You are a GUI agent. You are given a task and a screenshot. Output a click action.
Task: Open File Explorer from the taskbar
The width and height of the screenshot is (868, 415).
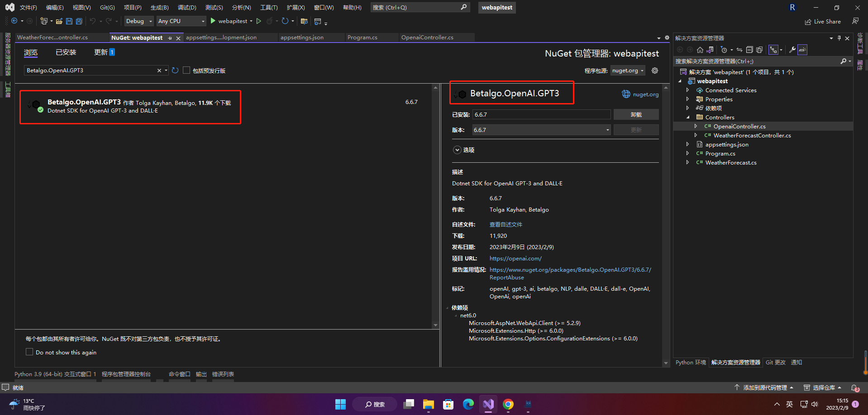point(429,404)
